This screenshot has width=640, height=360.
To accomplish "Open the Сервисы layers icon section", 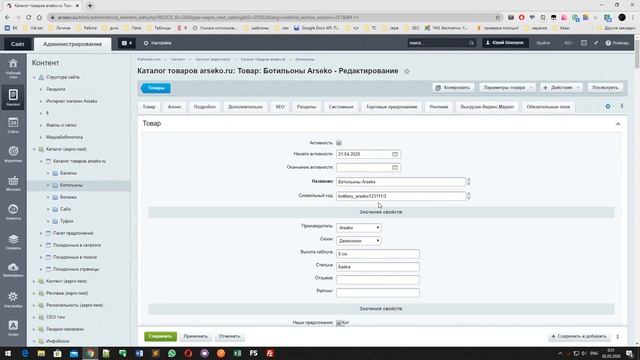I will pos(13,241).
